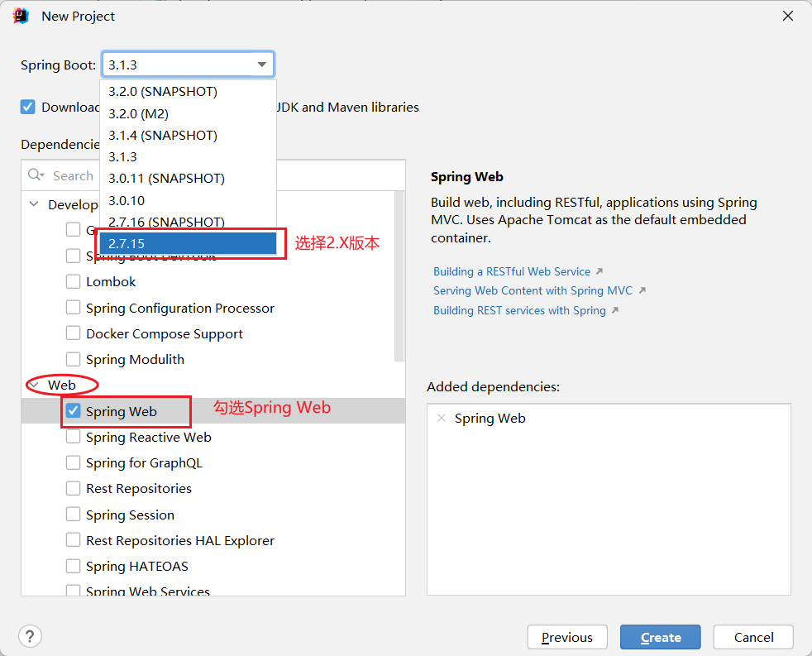812x656 pixels.
Task: Enable the Spring Modulith checkbox
Action: [x=73, y=359]
